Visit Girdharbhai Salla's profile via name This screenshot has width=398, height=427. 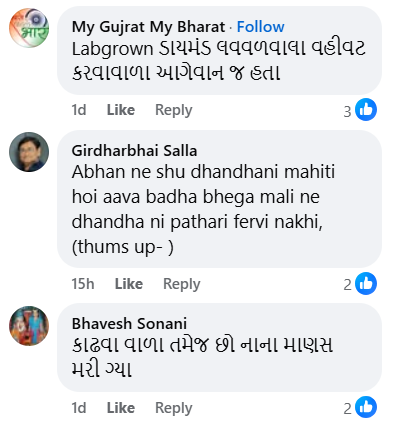(134, 151)
